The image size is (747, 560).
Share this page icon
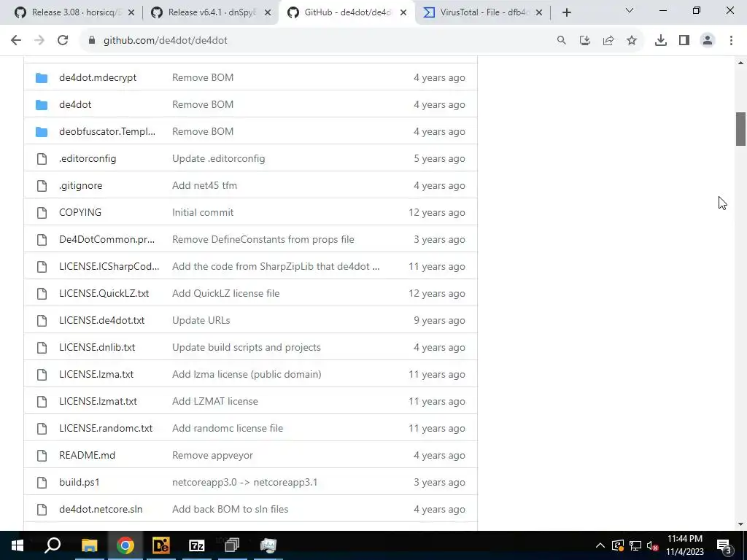point(608,41)
